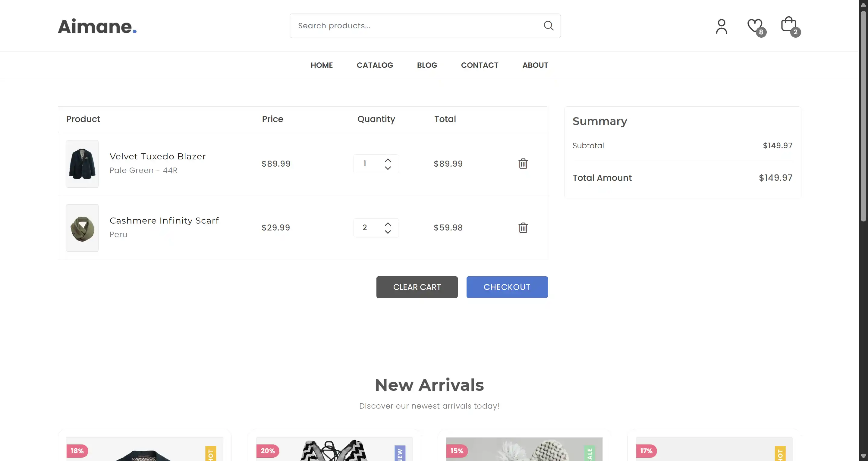Viewport: 868px width, 461px height.
Task: Open the shopping bag cart icon
Action: click(x=788, y=25)
